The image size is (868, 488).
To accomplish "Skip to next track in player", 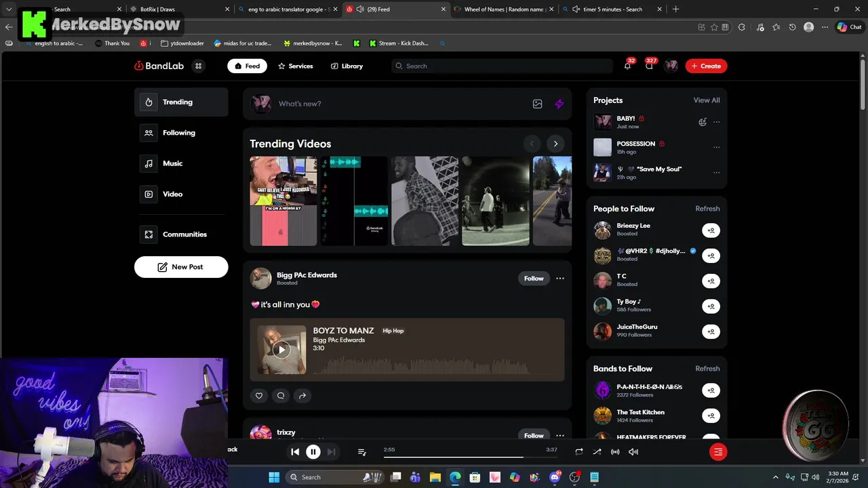I will 331,452.
